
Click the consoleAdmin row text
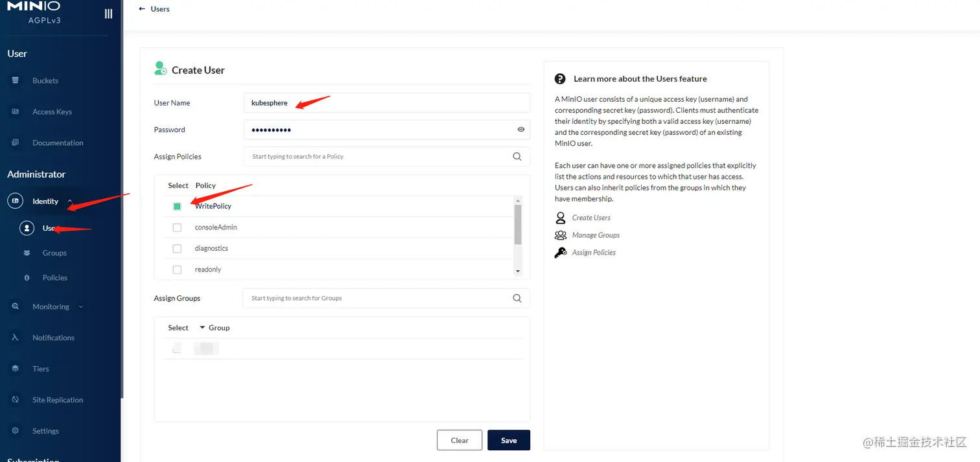tap(216, 227)
